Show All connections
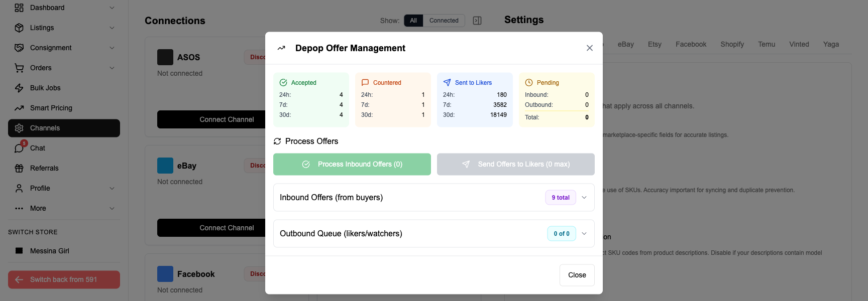868x301 pixels. [413, 21]
